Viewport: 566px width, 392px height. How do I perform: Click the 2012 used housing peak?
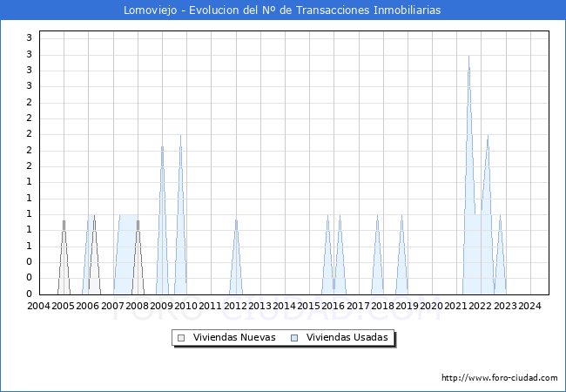tap(236, 222)
